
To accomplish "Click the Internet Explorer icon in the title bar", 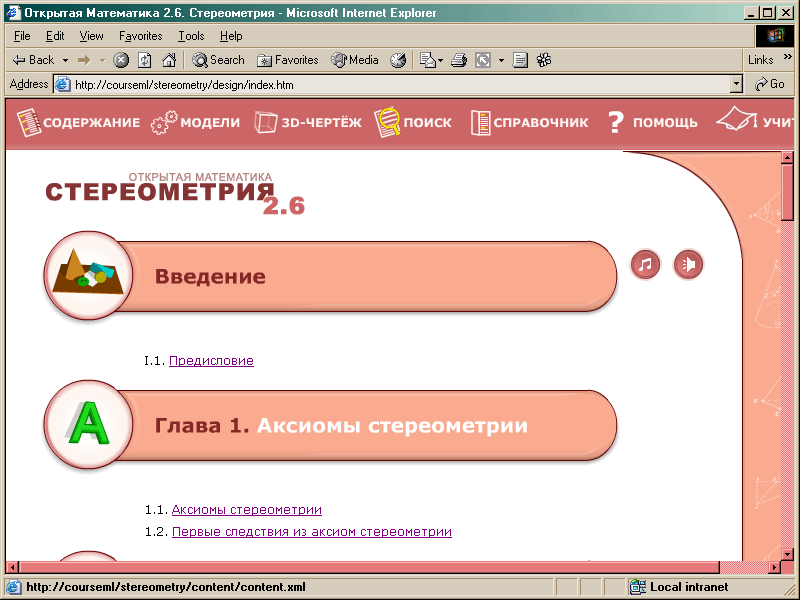I will [x=12, y=12].
